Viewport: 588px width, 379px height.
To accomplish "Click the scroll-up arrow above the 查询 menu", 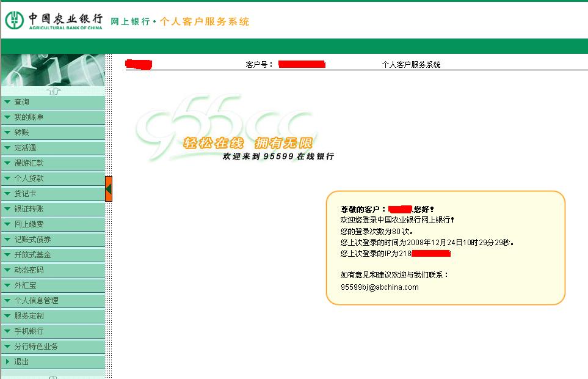I will point(53,91).
